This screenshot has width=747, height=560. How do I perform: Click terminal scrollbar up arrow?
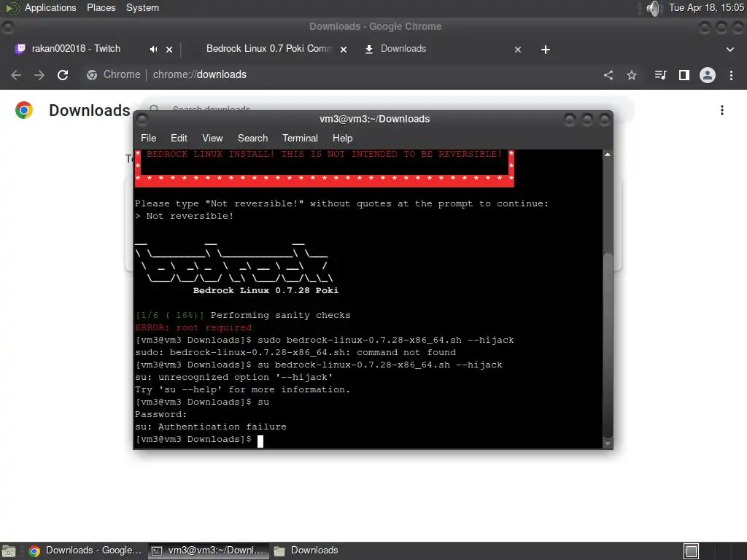(x=608, y=155)
